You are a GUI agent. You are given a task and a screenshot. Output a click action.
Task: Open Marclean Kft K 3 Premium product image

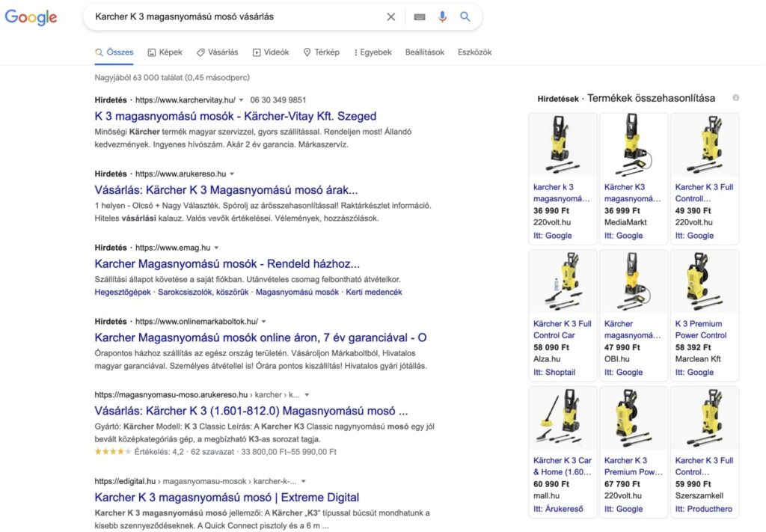click(x=705, y=281)
